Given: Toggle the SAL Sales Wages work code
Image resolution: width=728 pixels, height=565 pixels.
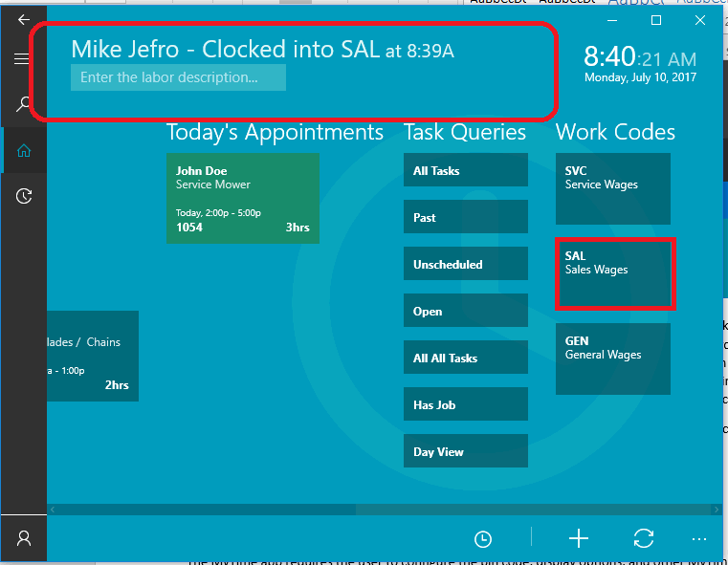Looking at the screenshot, I should 615,273.
